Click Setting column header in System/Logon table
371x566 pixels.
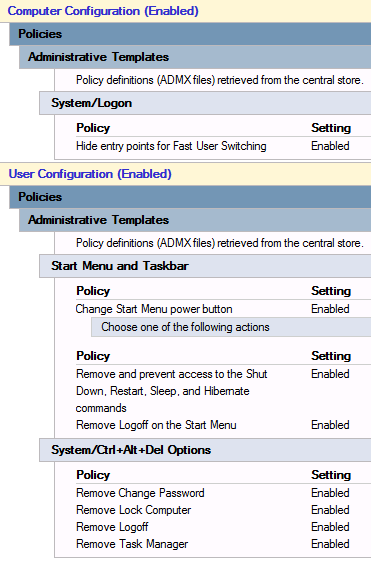point(331,128)
